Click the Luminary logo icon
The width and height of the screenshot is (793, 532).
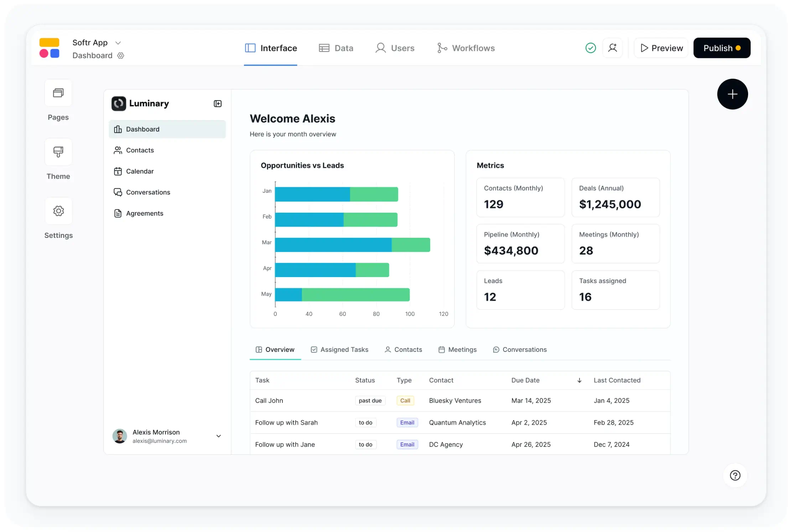tap(119, 104)
